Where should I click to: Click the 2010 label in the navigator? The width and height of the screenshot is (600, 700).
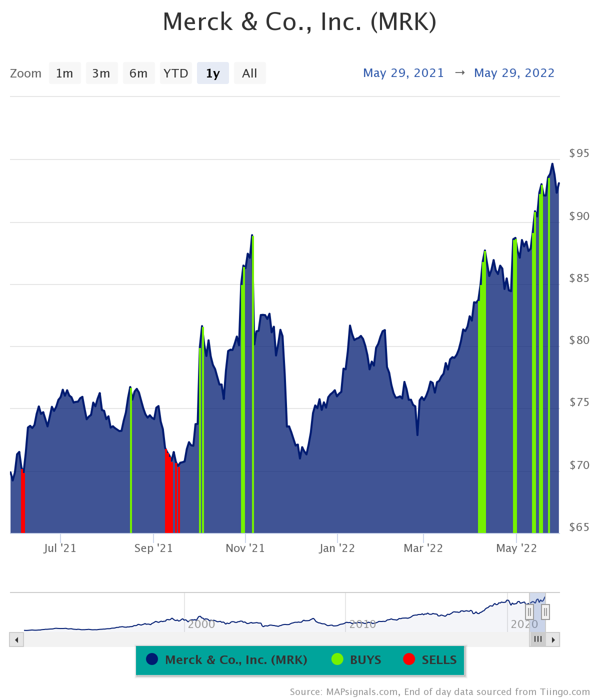362,623
